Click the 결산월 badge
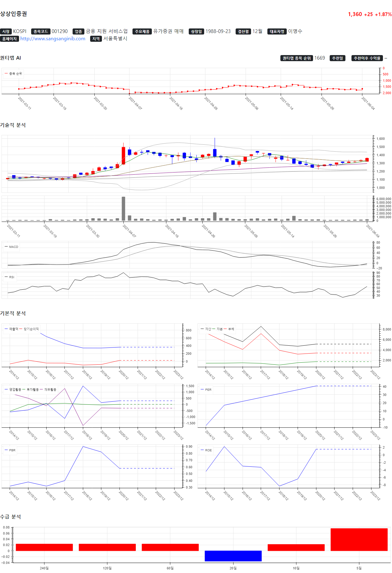The height and width of the screenshot is (573, 392). (243, 31)
